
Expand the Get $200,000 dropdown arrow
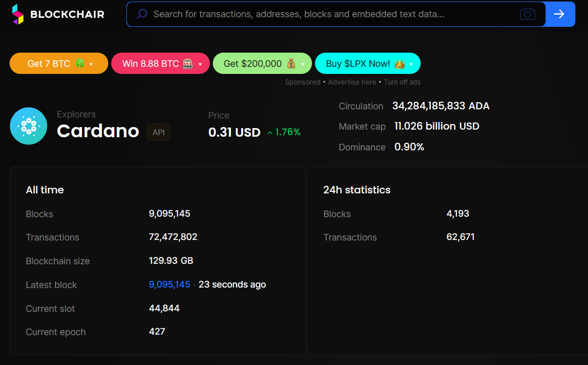(x=303, y=64)
